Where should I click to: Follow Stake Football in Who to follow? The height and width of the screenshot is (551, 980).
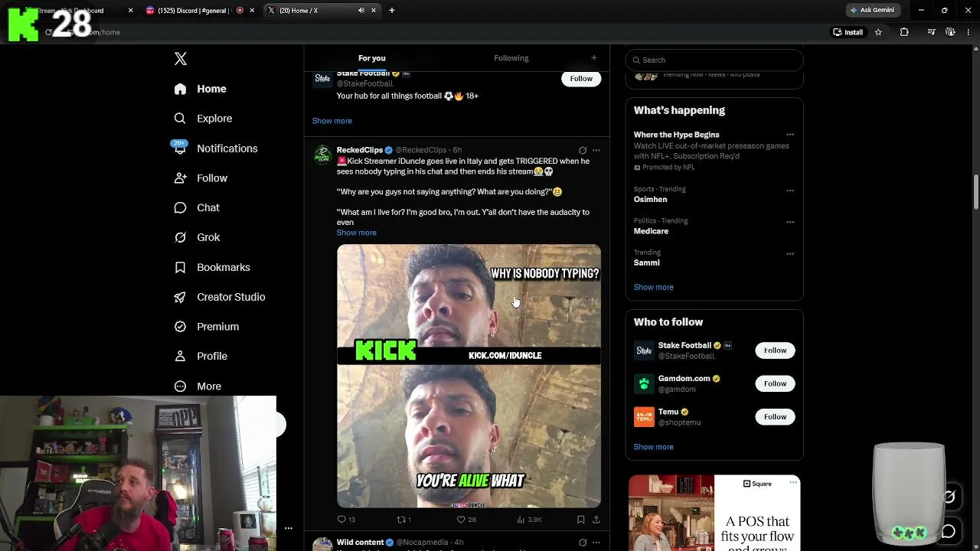coord(775,350)
